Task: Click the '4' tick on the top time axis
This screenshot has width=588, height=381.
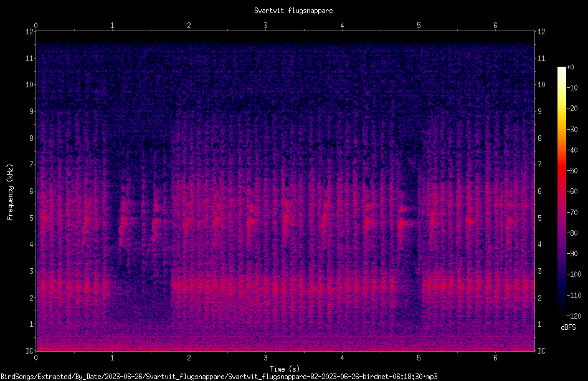Action: [x=343, y=26]
